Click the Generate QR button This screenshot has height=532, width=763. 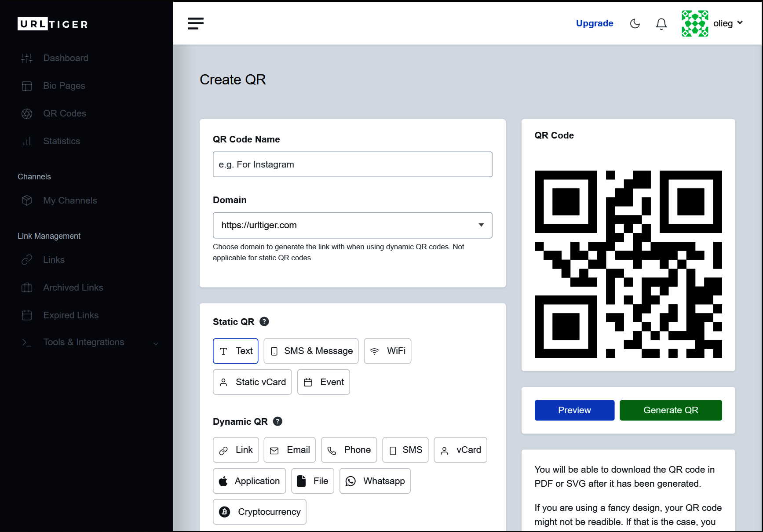coord(671,410)
